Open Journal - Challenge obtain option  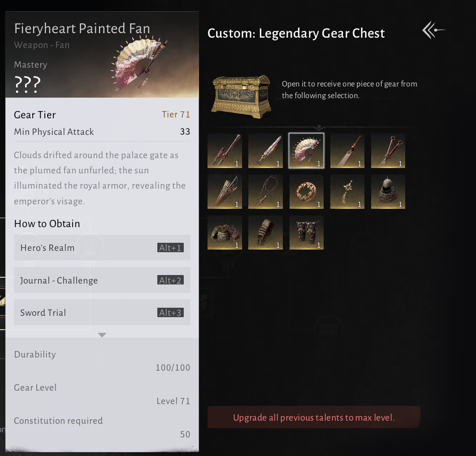coord(102,280)
